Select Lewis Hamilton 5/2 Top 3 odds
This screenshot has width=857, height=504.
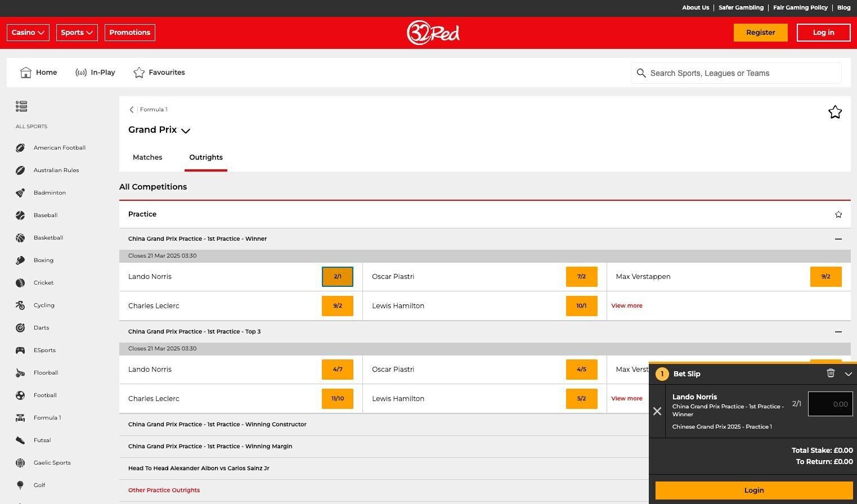coord(582,399)
